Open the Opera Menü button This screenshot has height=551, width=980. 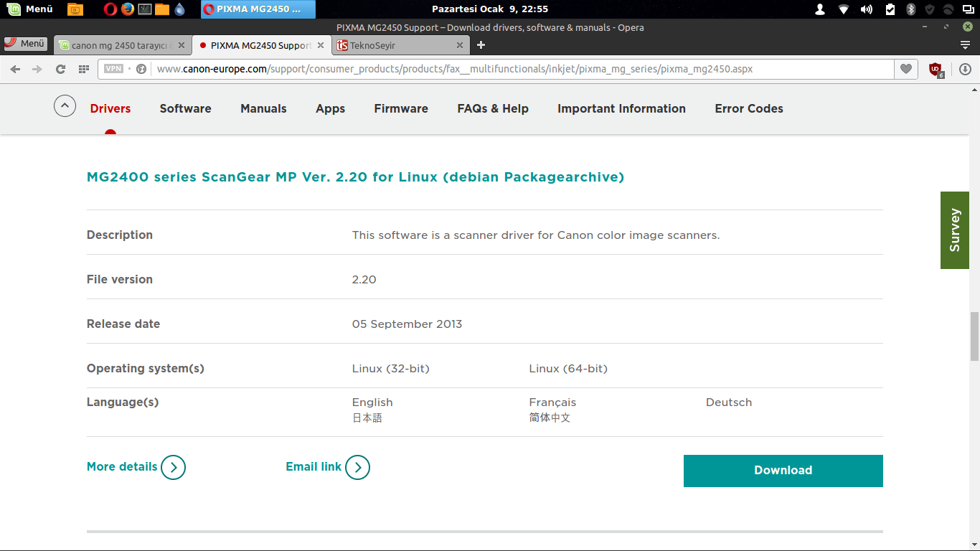pos(26,44)
